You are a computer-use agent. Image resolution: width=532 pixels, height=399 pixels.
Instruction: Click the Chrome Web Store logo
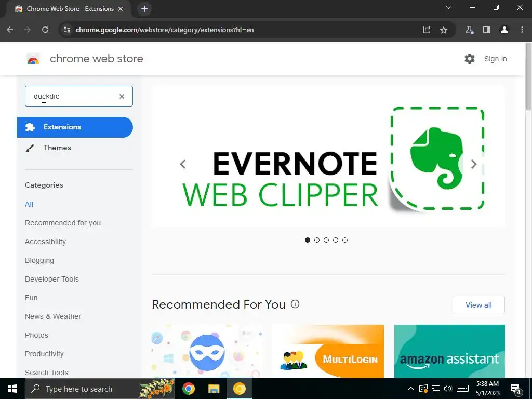(x=33, y=59)
